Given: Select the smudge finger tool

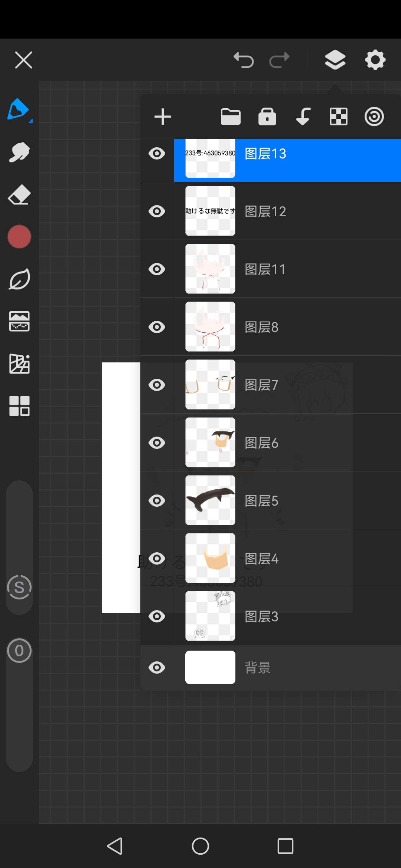Looking at the screenshot, I should tap(19, 152).
